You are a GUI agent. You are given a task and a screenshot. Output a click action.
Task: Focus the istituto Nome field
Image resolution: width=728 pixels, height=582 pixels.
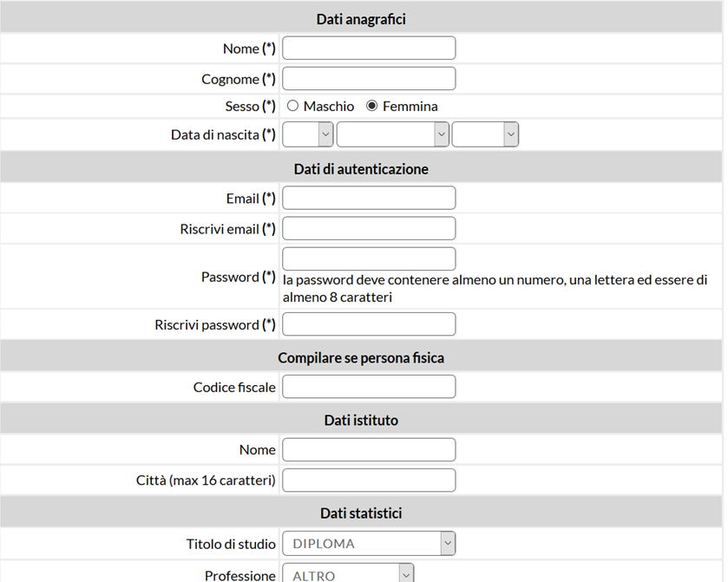(369, 449)
